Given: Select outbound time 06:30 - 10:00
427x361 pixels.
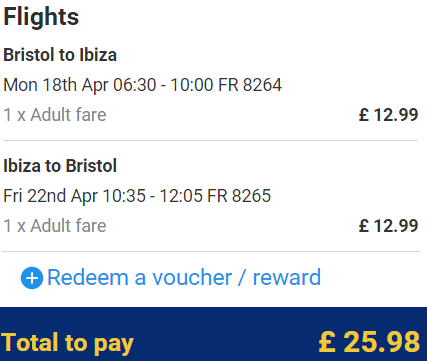Looking at the screenshot, I should [x=163, y=85].
